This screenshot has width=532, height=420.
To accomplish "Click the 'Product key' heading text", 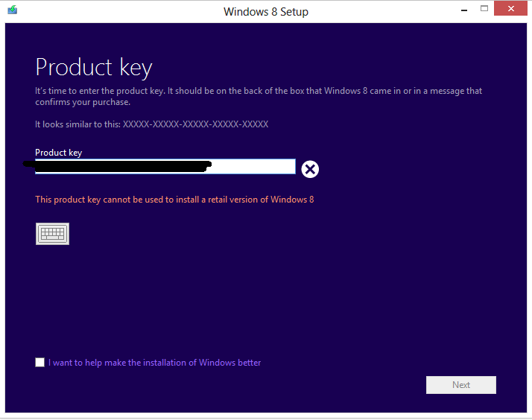I will [94, 68].
